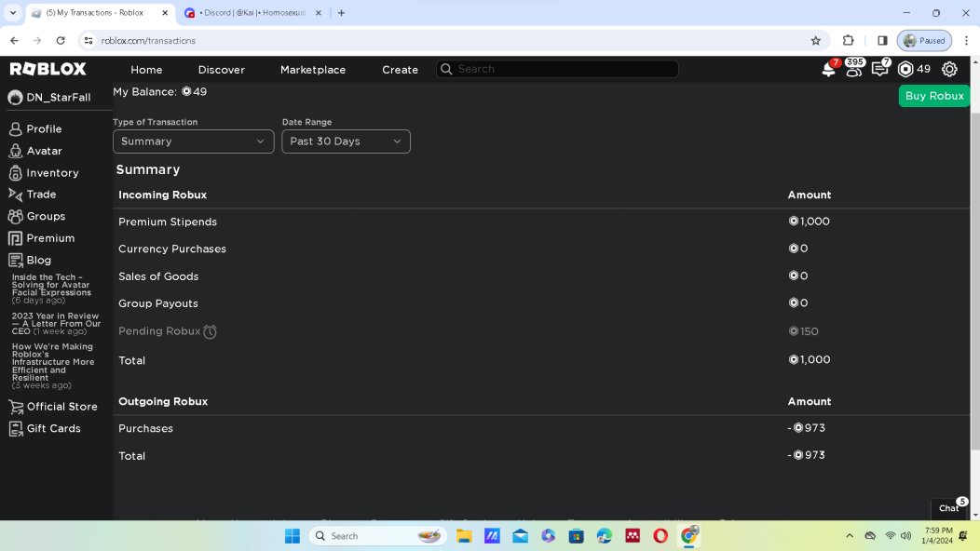Open Date Range Past 30 Days dropdown
The width and height of the screenshot is (980, 551).
[346, 141]
